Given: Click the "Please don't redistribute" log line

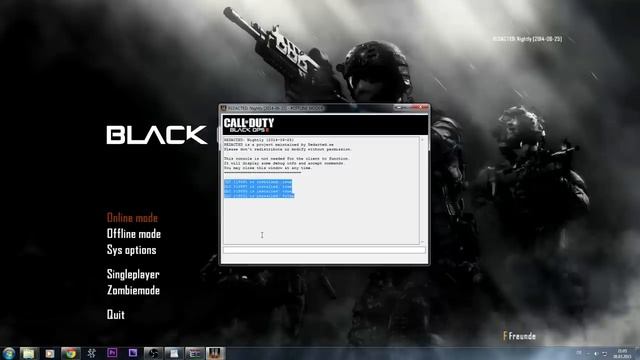Looking at the screenshot, I should pyautogui.click(x=288, y=149).
